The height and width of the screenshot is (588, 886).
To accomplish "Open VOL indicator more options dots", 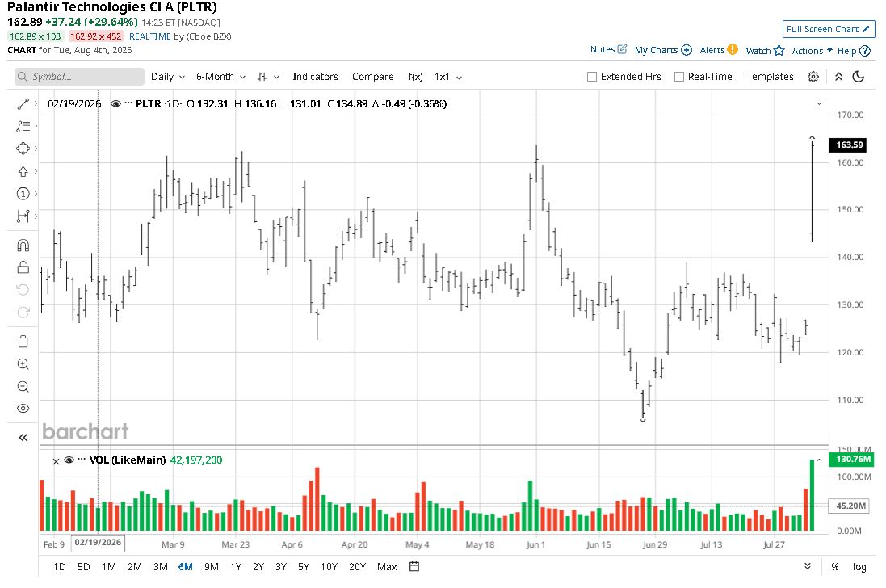I will tap(82, 460).
